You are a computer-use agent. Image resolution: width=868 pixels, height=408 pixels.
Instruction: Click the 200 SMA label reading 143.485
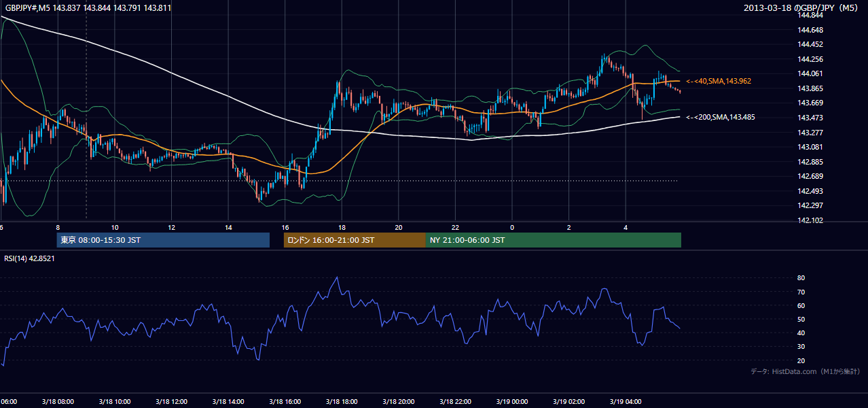720,117
